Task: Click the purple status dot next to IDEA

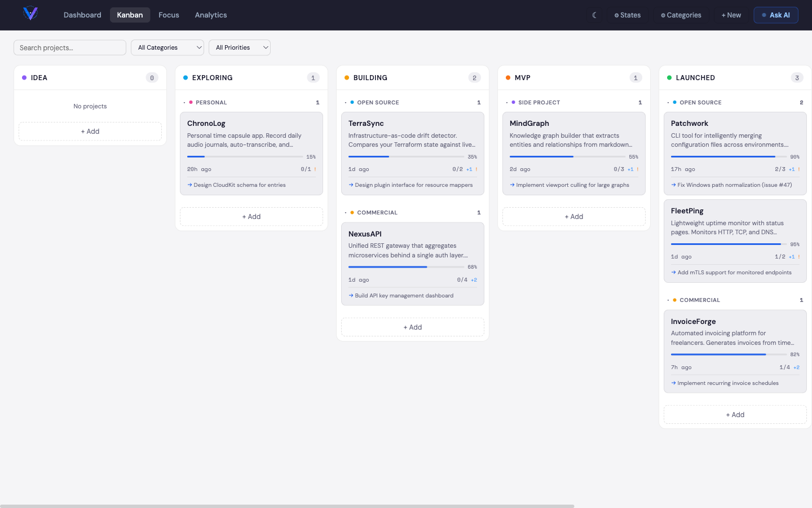Action: point(24,77)
